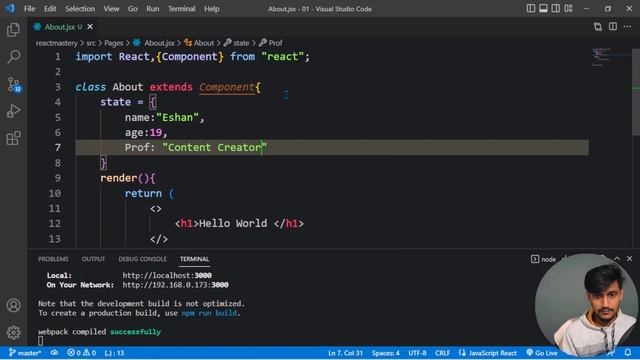Click About class symbol in breadcrumb
640x360 pixels.
(x=199, y=43)
